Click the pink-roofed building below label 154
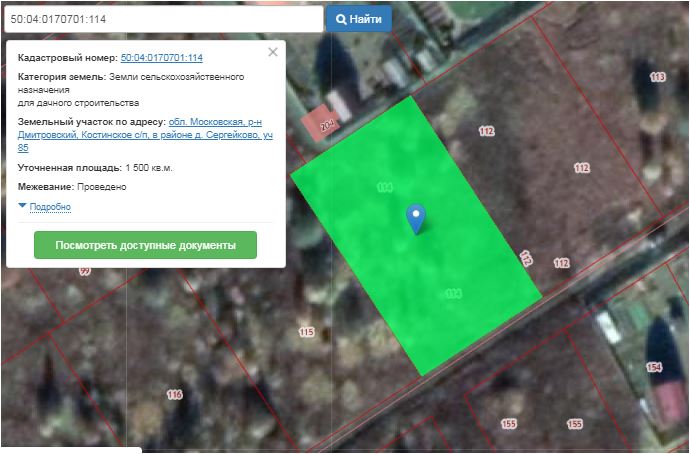 click(668, 400)
